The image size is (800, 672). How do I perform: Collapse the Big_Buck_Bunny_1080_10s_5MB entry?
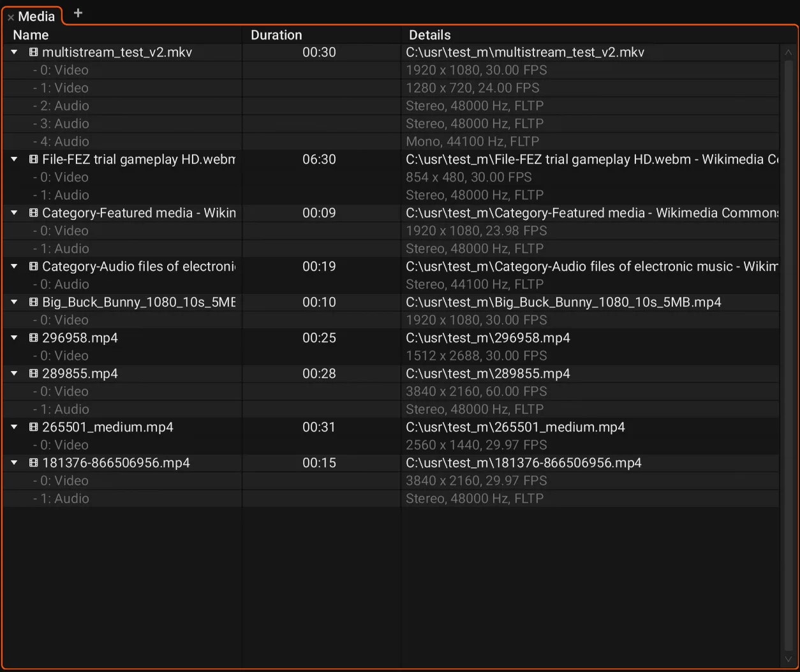point(14,302)
